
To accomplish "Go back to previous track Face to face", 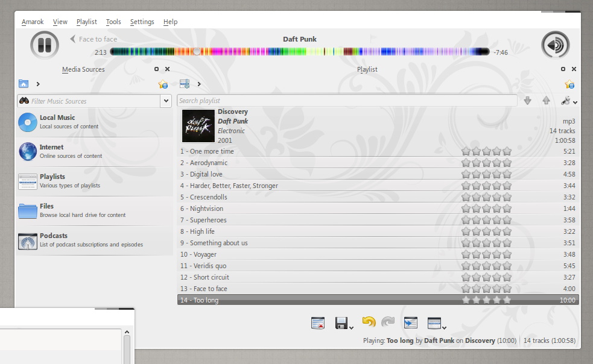I will click(x=94, y=39).
